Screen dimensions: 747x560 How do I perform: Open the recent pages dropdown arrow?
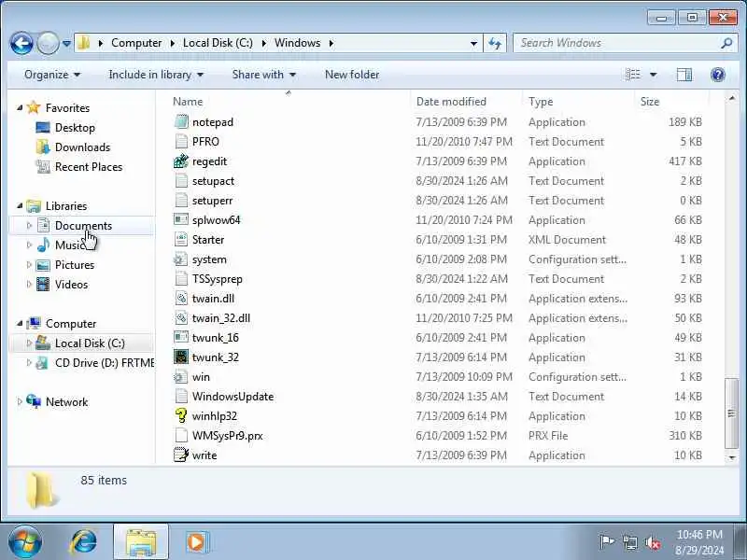click(66, 43)
